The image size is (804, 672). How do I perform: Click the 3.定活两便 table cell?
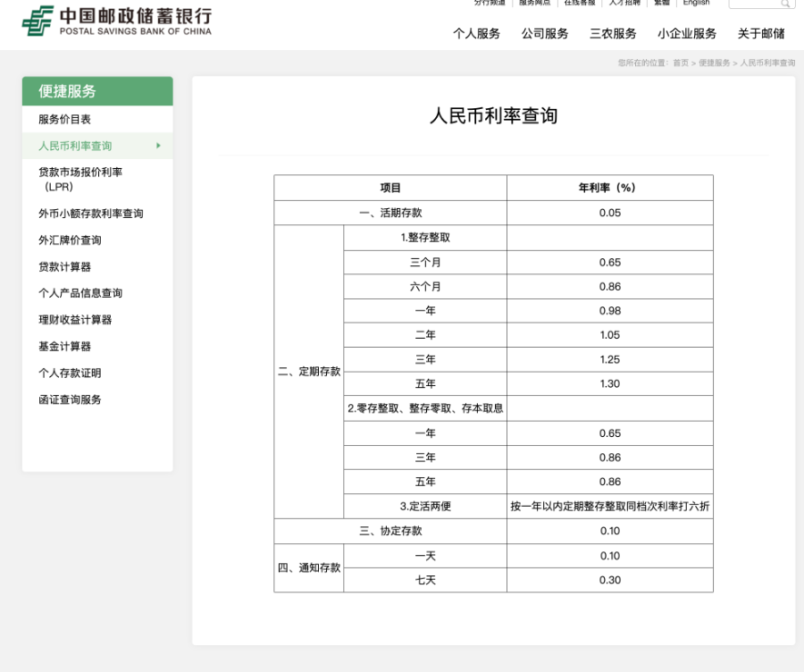click(x=425, y=507)
